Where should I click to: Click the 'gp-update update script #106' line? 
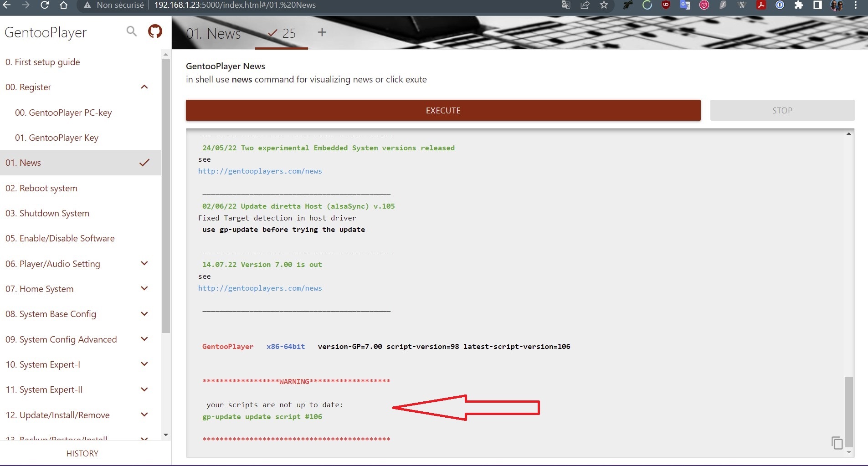pos(262,417)
